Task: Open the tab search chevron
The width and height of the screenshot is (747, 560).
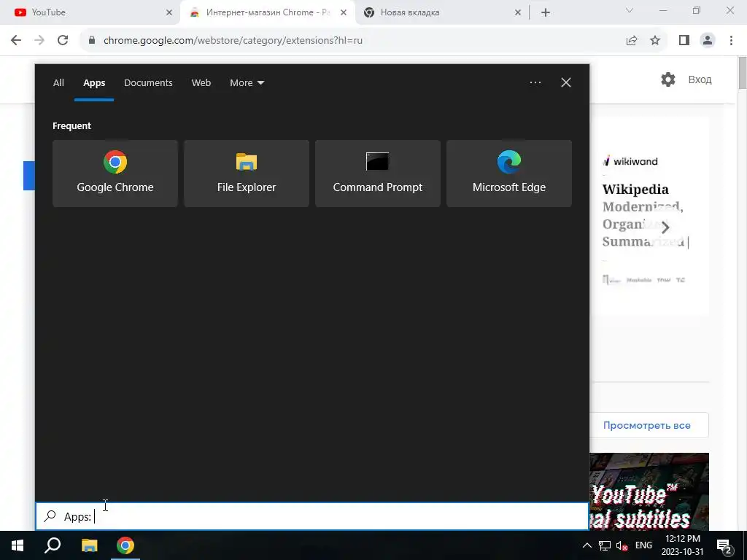Action: coord(630,10)
